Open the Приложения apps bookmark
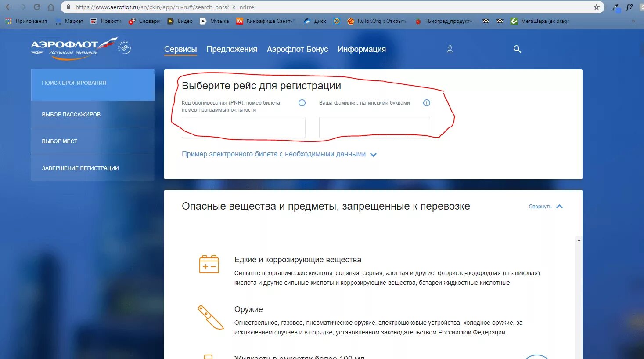 (26, 21)
